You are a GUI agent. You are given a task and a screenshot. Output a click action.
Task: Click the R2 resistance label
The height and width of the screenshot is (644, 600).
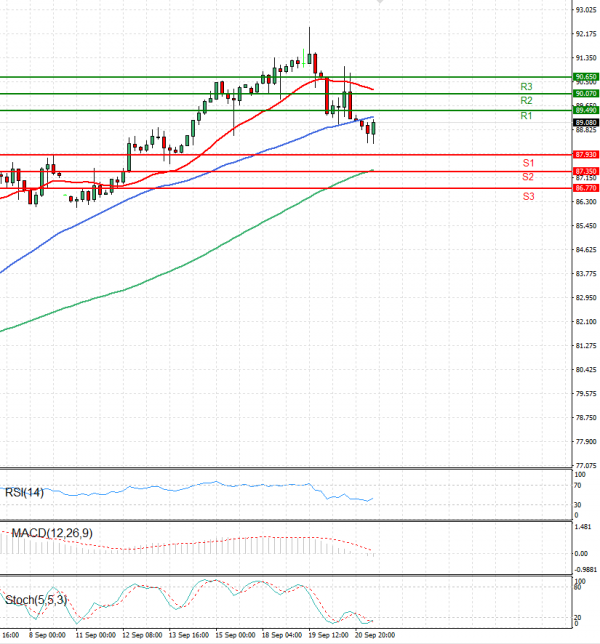click(x=526, y=100)
